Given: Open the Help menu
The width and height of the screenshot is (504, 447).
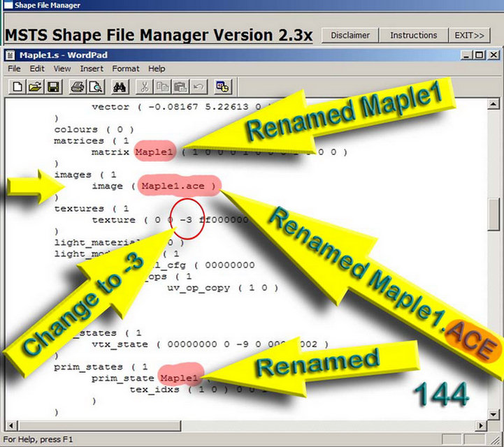Looking at the screenshot, I should point(157,68).
